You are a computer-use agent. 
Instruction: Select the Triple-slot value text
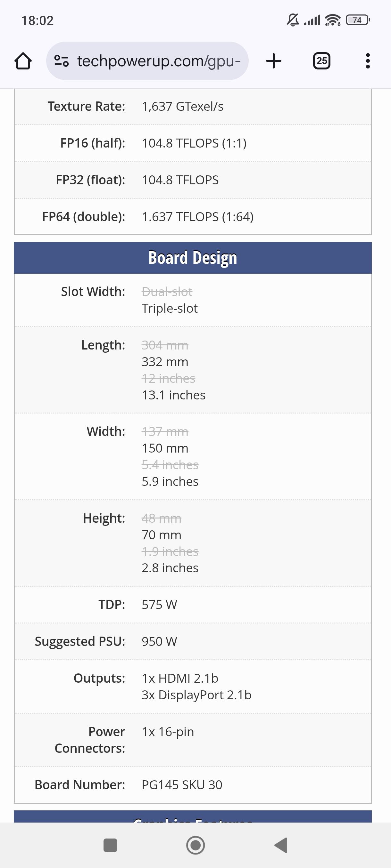pyautogui.click(x=170, y=308)
